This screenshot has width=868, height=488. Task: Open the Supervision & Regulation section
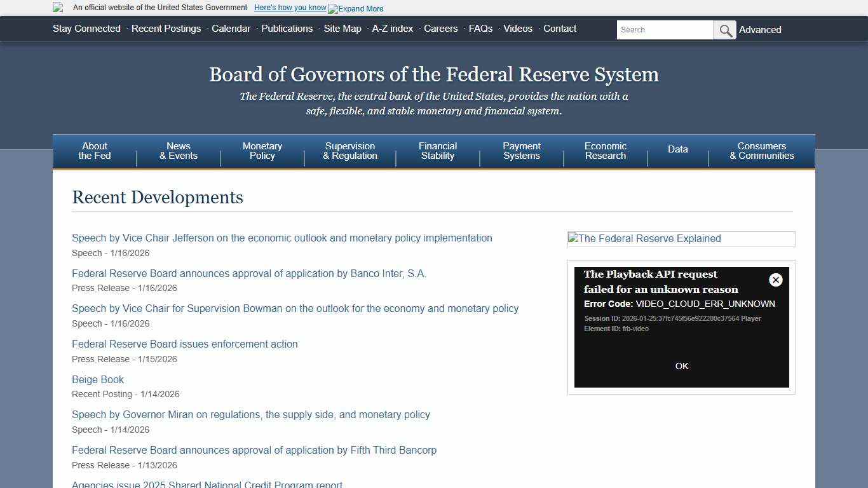pyautogui.click(x=349, y=151)
